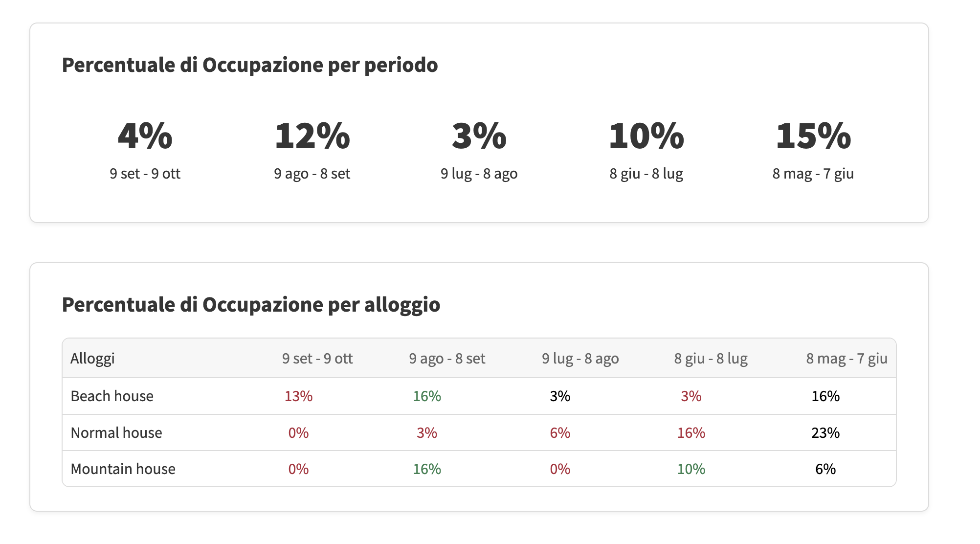Click the Normal house row label
The image size is (980, 544).
[x=116, y=432]
